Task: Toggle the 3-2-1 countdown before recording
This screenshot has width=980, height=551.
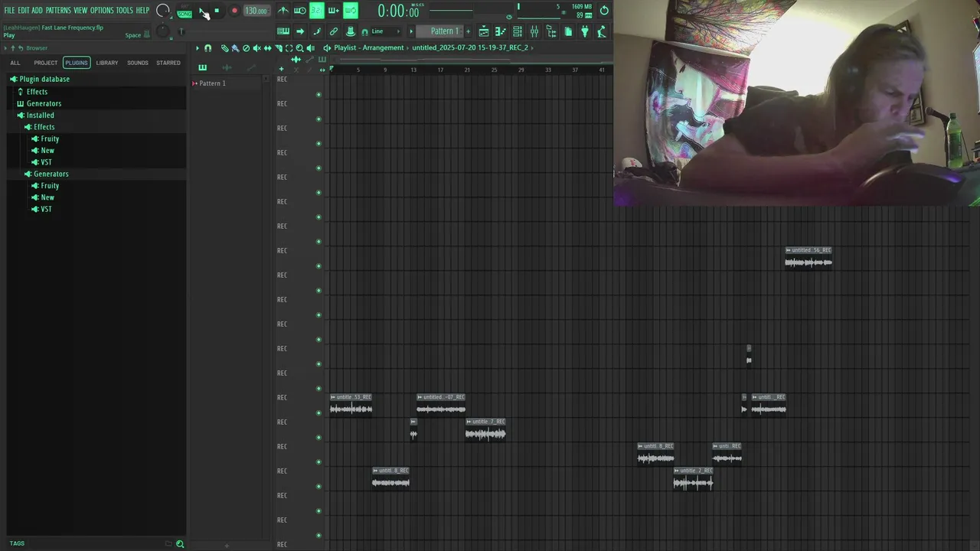Action: coord(316,11)
